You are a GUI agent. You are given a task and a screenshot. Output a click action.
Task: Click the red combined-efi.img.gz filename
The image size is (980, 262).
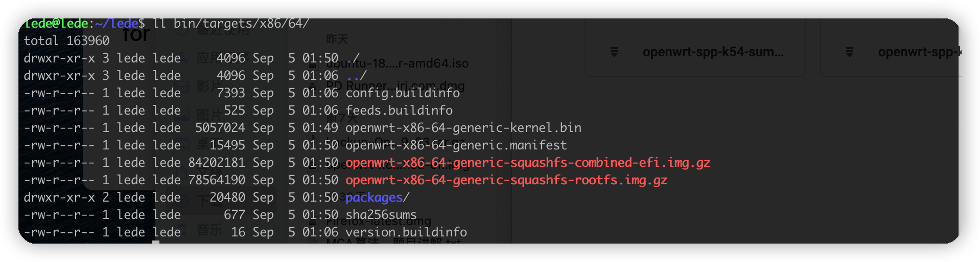click(x=528, y=163)
